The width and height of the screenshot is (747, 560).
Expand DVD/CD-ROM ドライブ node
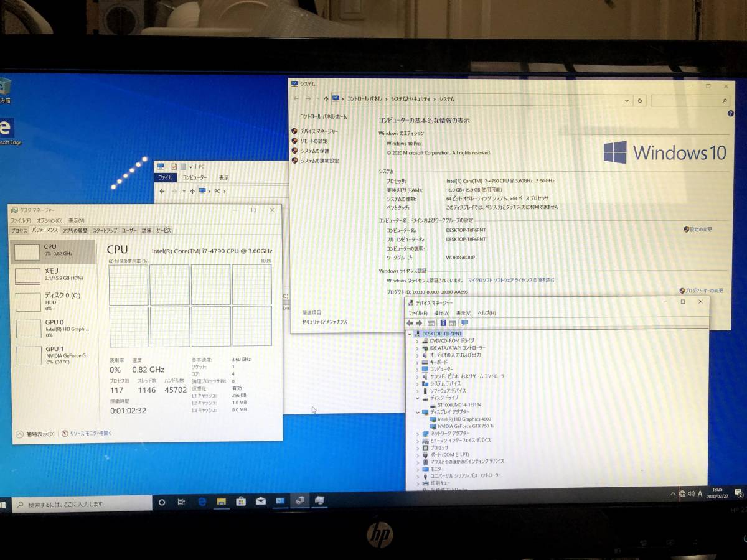pyautogui.click(x=418, y=341)
